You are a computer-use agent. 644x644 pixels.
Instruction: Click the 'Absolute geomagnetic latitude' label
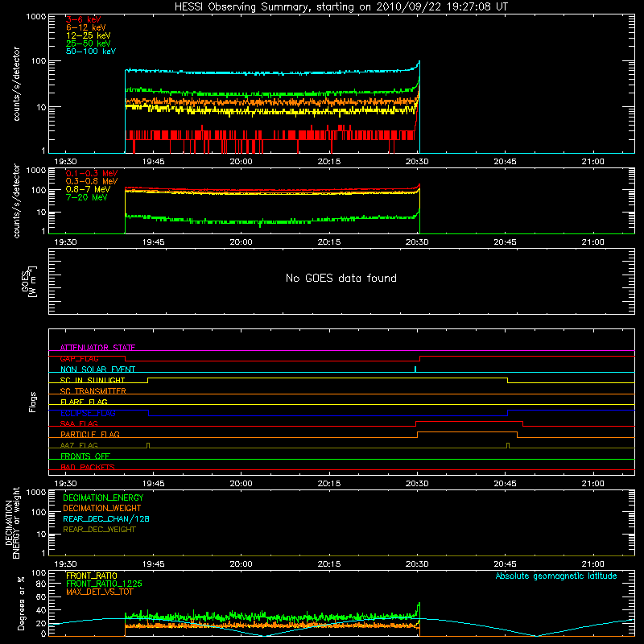point(556,576)
